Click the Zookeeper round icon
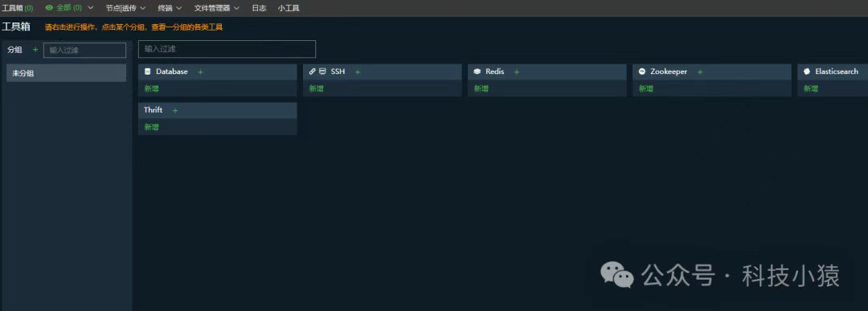This screenshot has width=868, height=311. pyautogui.click(x=642, y=72)
